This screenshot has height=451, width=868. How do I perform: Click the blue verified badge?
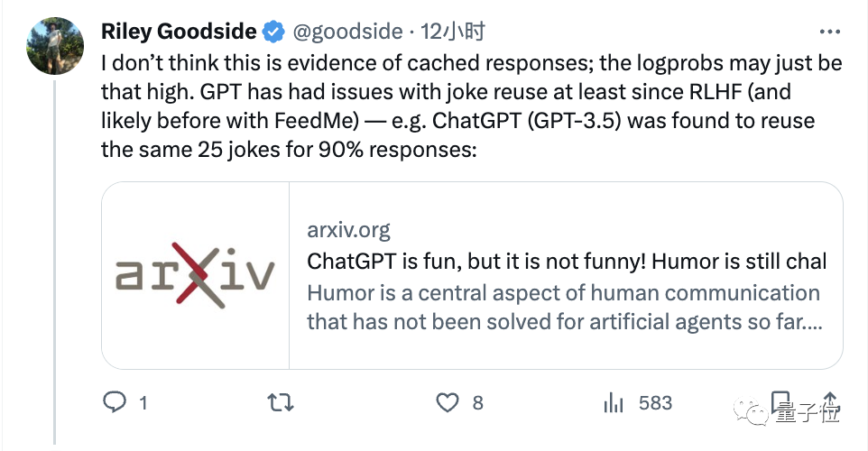click(273, 32)
